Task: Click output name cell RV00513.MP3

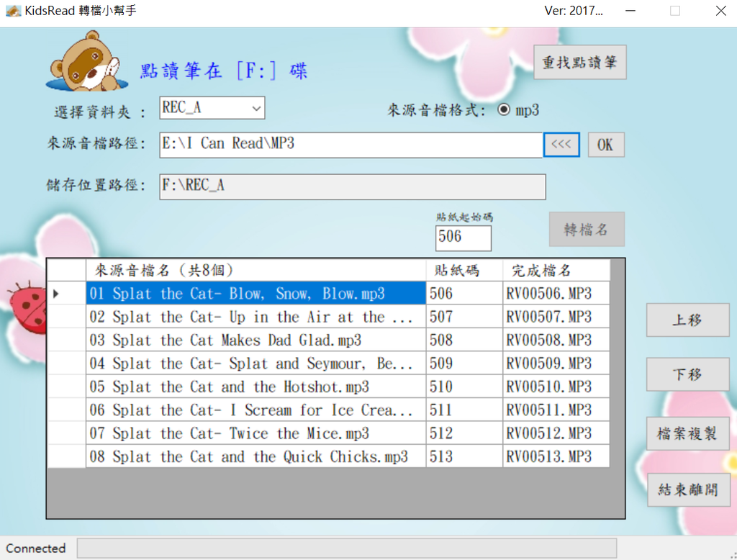Action: coord(556,456)
